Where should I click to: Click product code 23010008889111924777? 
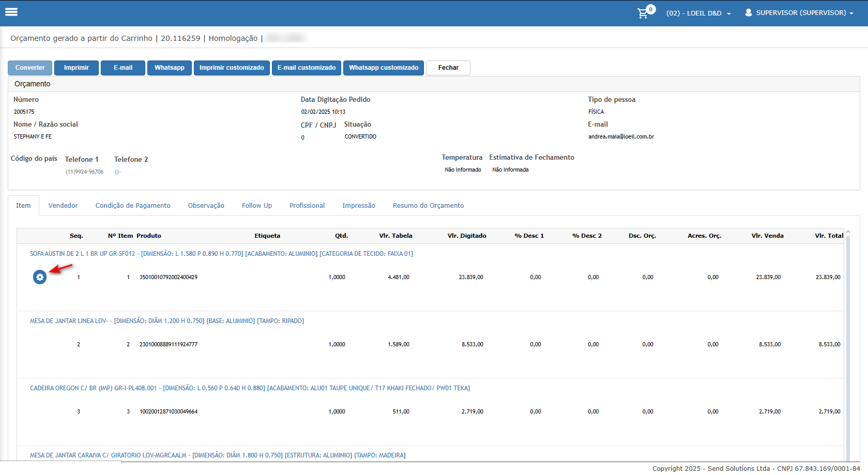click(x=169, y=345)
